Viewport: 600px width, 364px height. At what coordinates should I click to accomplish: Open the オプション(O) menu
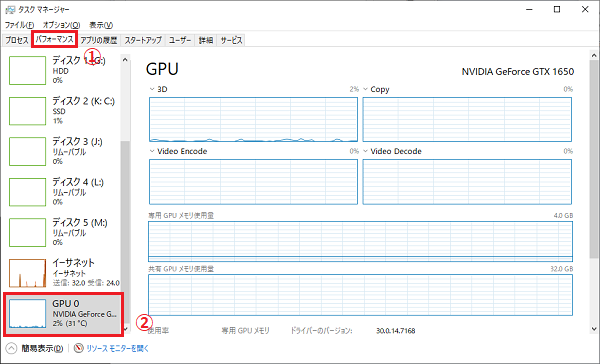[61, 25]
